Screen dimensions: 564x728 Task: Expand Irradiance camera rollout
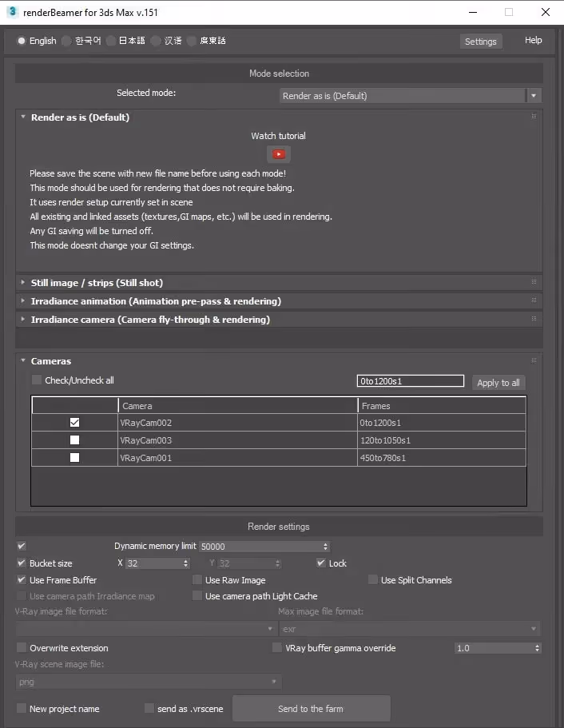point(22,320)
